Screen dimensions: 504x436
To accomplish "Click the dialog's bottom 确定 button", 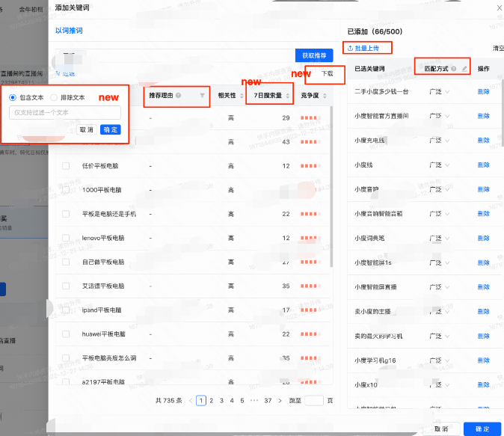I will click(482, 429).
